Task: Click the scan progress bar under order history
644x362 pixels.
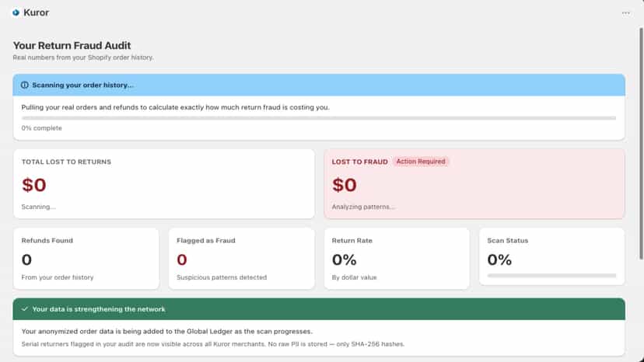Action: click(319, 118)
